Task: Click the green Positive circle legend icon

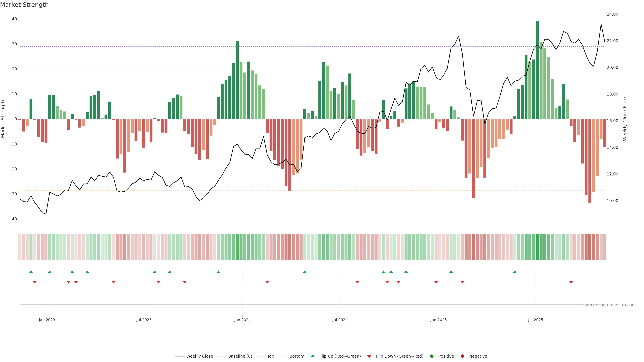Action: coord(432,356)
